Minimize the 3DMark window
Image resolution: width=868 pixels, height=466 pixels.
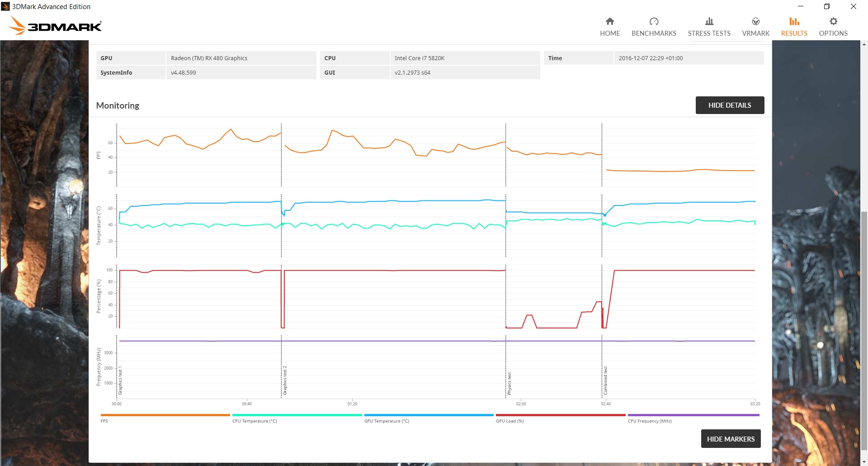(x=801, y=6)
